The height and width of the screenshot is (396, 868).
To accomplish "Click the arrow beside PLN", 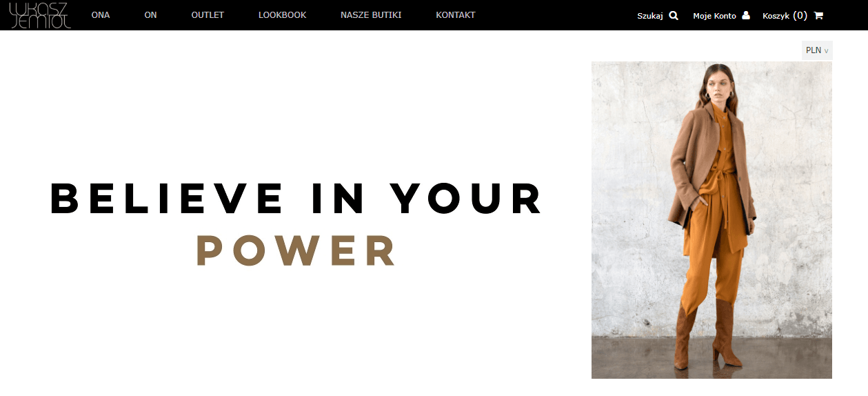I will tap(827, 51).
